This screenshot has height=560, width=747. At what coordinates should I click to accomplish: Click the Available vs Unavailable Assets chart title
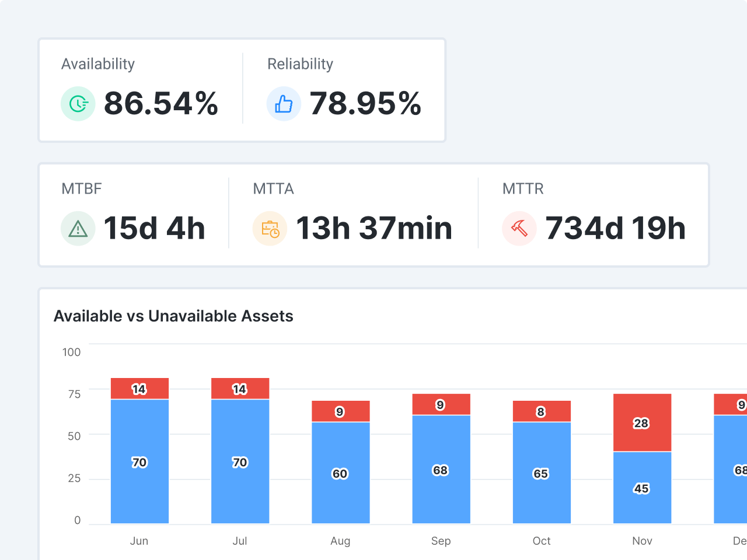click(174, 316)
